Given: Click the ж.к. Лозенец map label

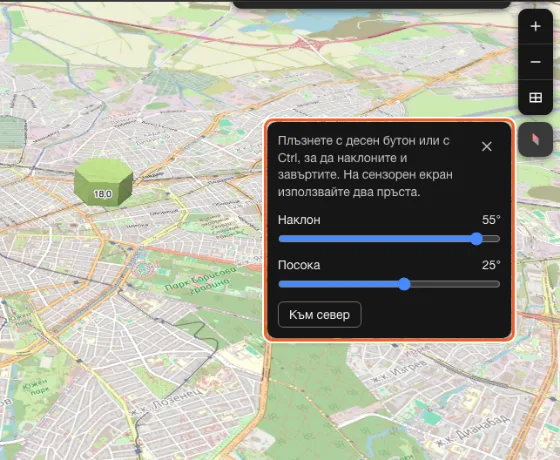Looking at the screenshot, I should (x=167, y=402).
